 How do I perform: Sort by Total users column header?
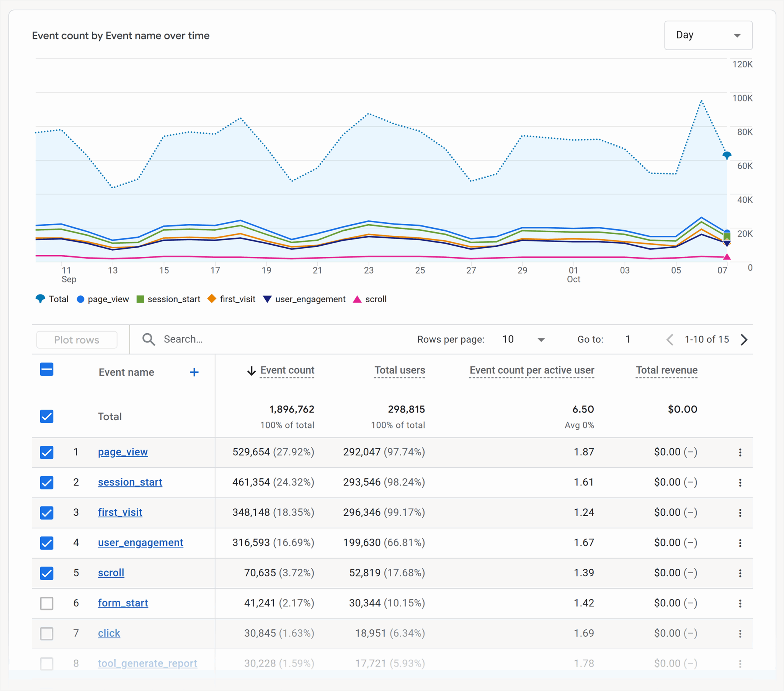(x=400, y=370)
